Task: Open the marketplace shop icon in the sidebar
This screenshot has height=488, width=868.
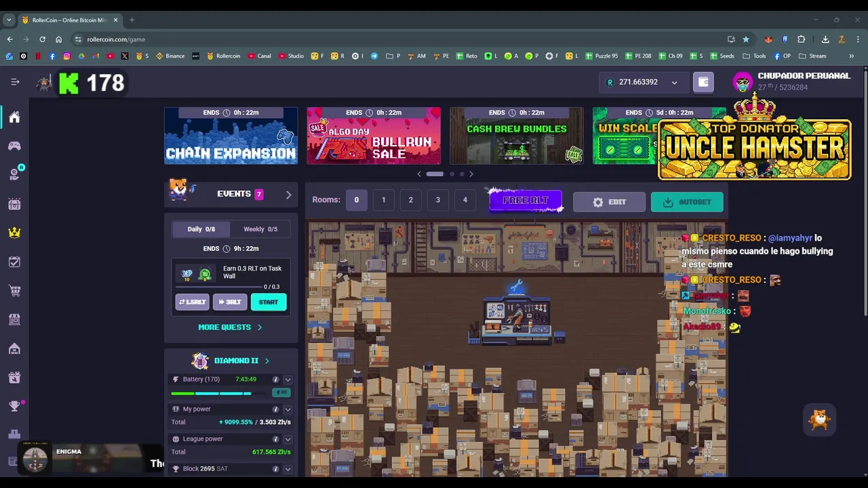Action: coord(14,319)
